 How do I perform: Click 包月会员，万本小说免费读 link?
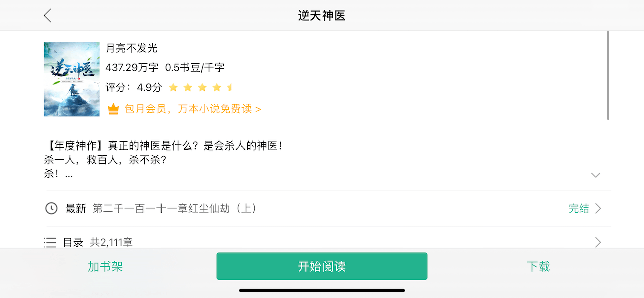193,109
